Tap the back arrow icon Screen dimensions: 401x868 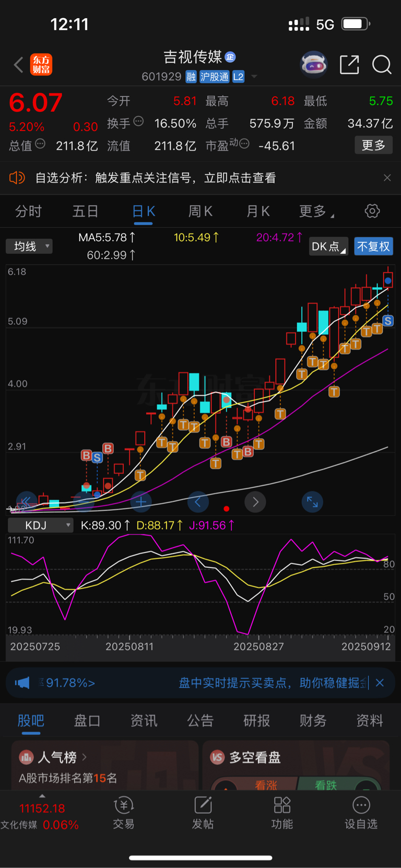(18, 65)
